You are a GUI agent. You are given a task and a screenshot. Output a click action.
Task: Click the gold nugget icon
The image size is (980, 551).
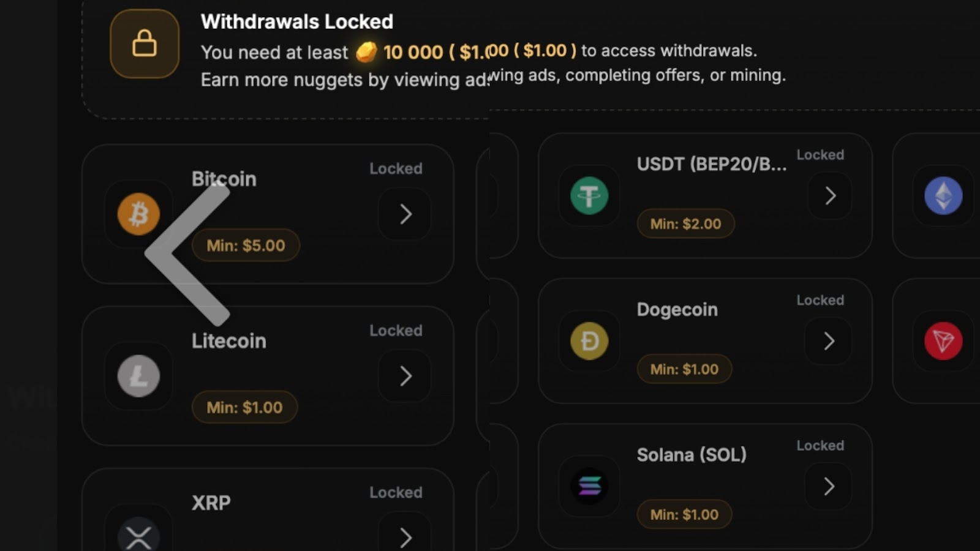(x=366, y=52)
